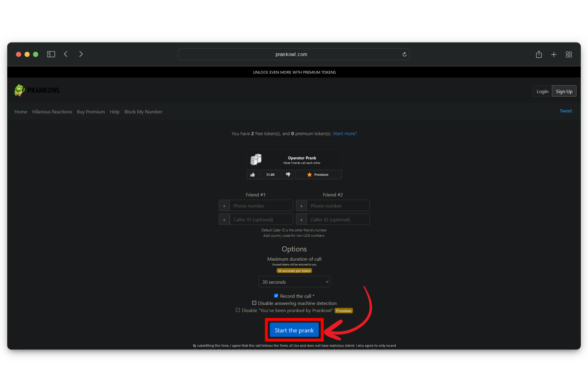Open Hilarious Reactions nav item

click(52, 112)
